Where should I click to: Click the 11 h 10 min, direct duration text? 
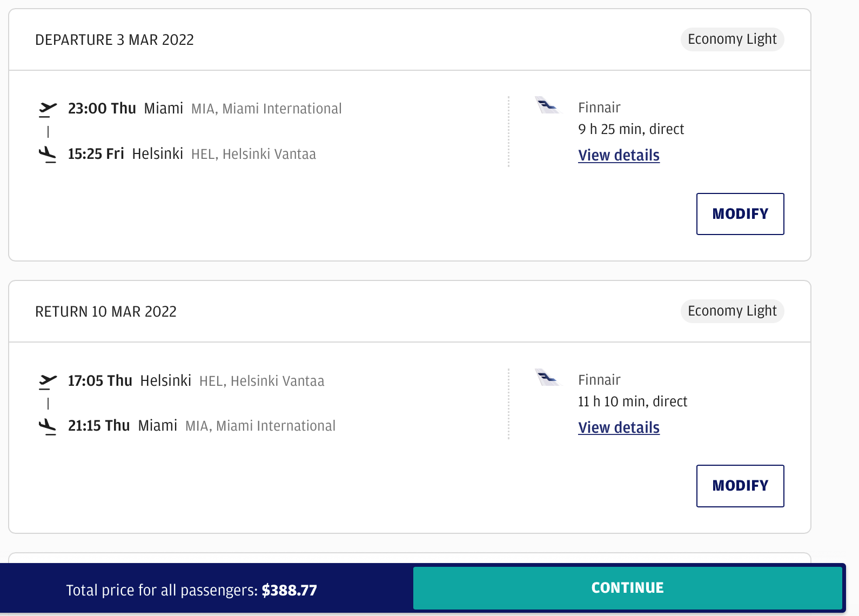[632, 401]
